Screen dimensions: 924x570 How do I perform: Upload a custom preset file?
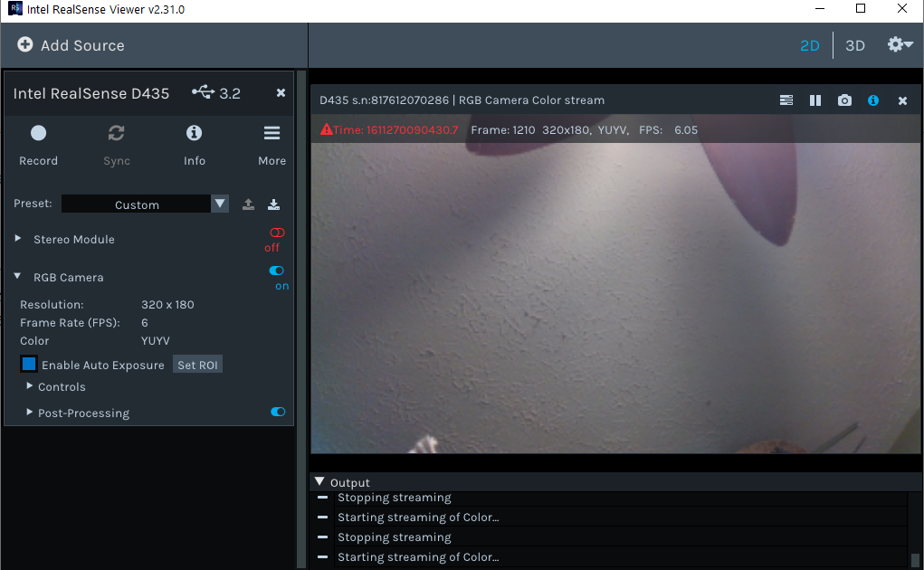pyautogui.click(x=248, y=204)
